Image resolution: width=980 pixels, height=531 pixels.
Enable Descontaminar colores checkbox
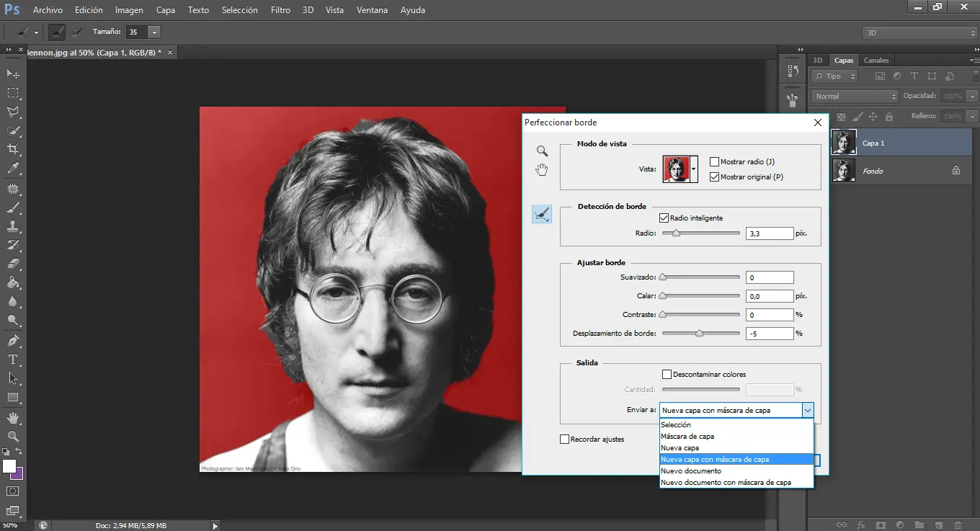[x=667, y=374]
